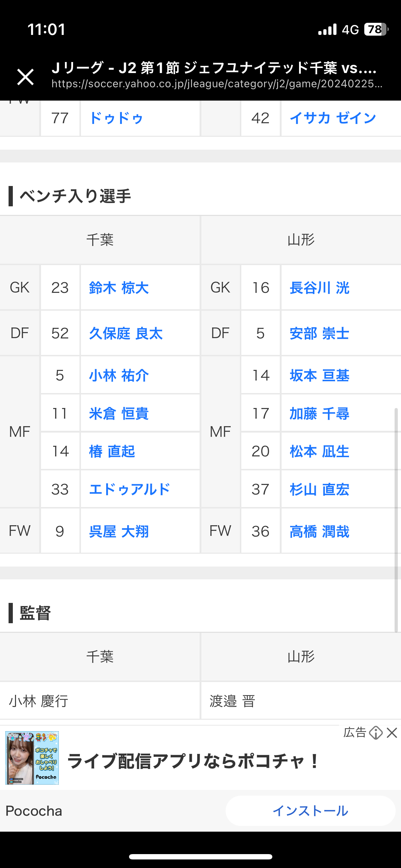View profile of 安部 崇士

(319, 334)
